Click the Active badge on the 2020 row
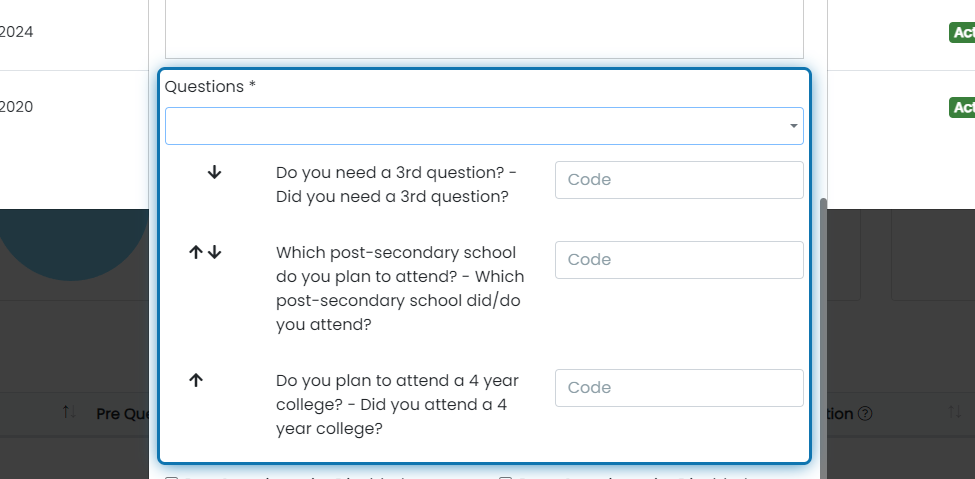 (962, 107)
